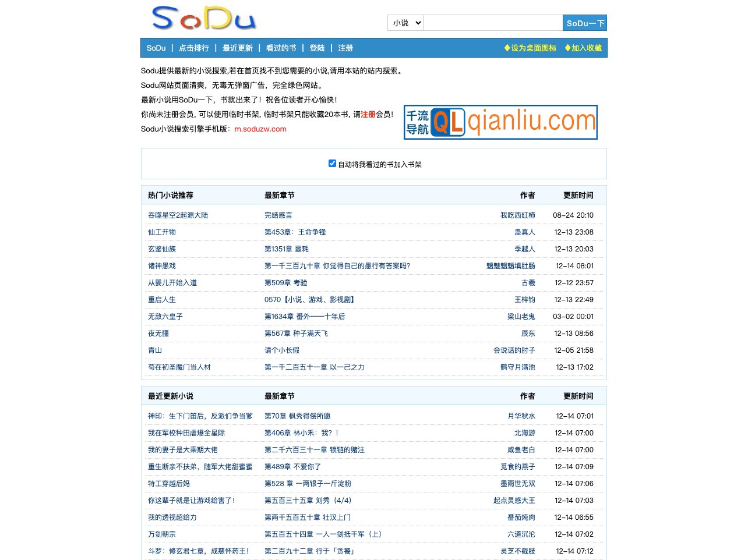Open the novel 吞噬星空2起源大陆

tap(178, 215)
